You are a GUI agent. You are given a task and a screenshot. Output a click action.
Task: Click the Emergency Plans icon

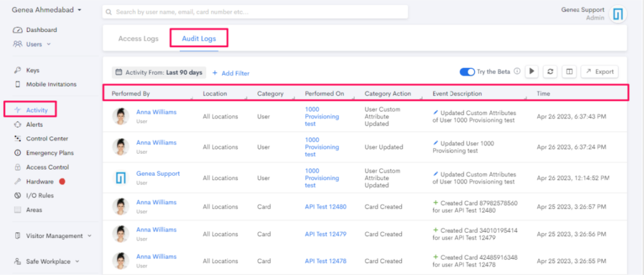tap(17, 153)
